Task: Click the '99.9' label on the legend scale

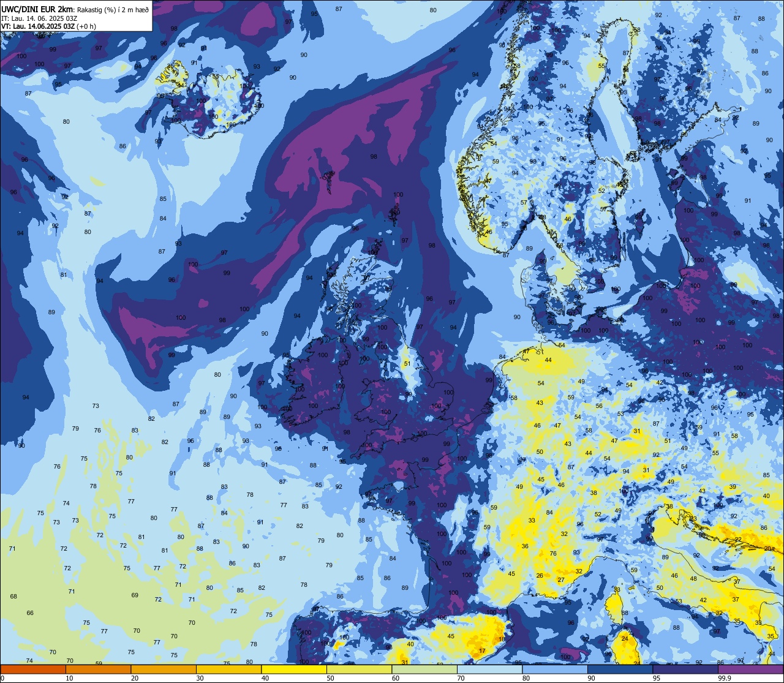Action: pyautogui.click(x=725, y=678)
